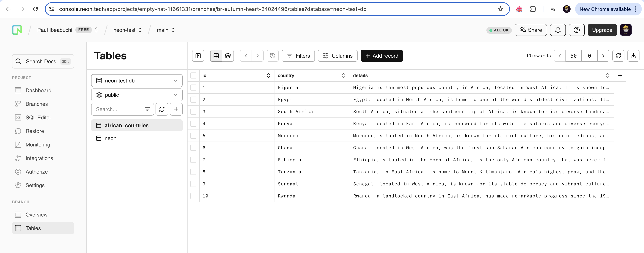
Task: Select the Kenya row checkbox
Action: point(194,124)
